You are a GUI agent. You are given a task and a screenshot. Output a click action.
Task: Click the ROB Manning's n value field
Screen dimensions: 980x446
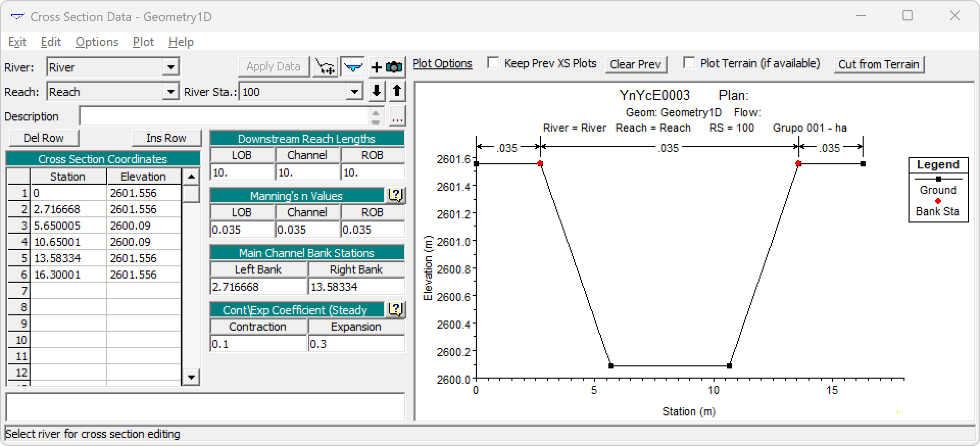point(373,230)
